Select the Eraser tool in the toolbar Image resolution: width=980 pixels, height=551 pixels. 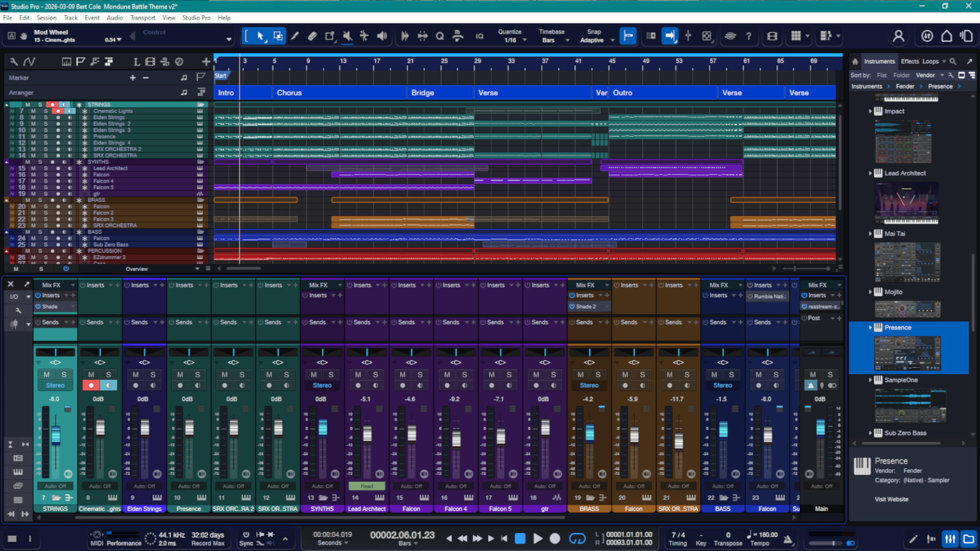point(312,36)
